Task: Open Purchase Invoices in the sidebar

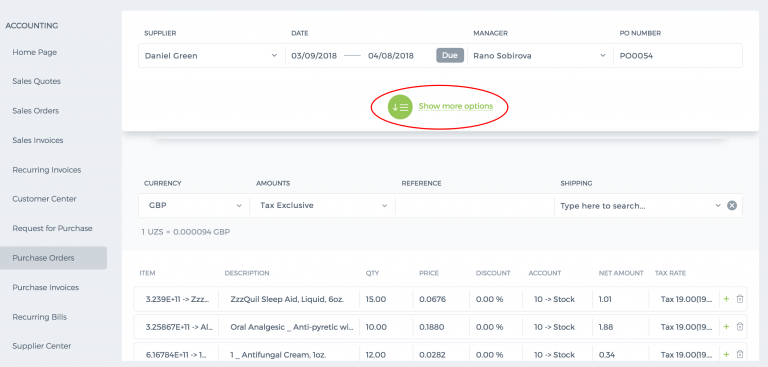Action: [x=46, y=287]
